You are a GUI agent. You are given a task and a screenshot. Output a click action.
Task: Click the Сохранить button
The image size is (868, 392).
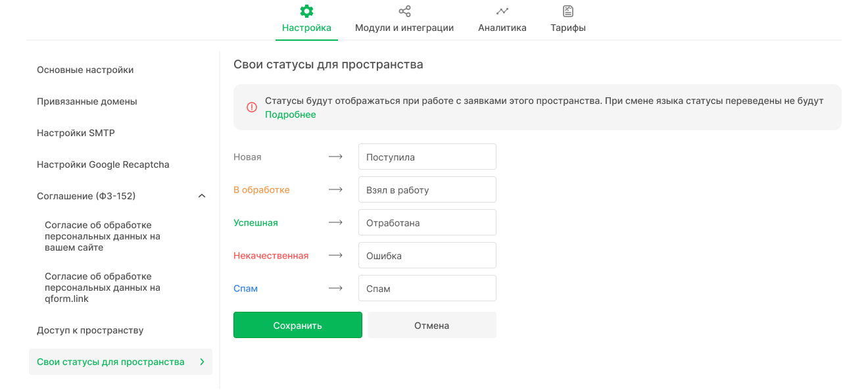coord(298,325)
